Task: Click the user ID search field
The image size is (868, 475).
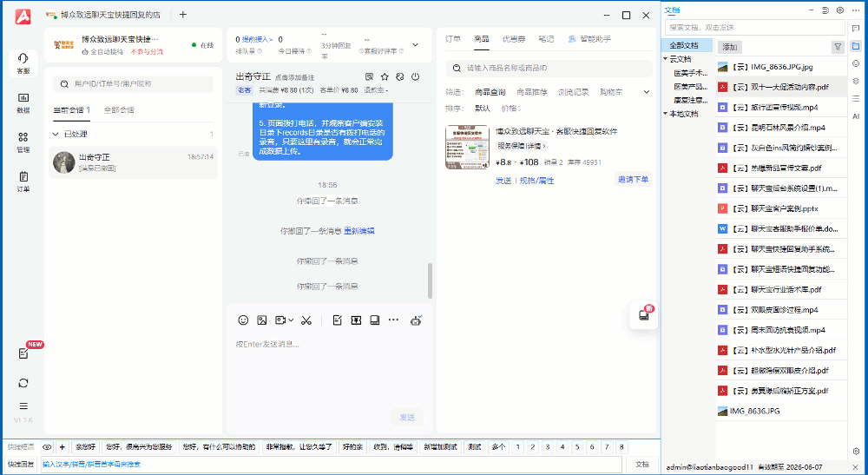Action: (134, 83)
